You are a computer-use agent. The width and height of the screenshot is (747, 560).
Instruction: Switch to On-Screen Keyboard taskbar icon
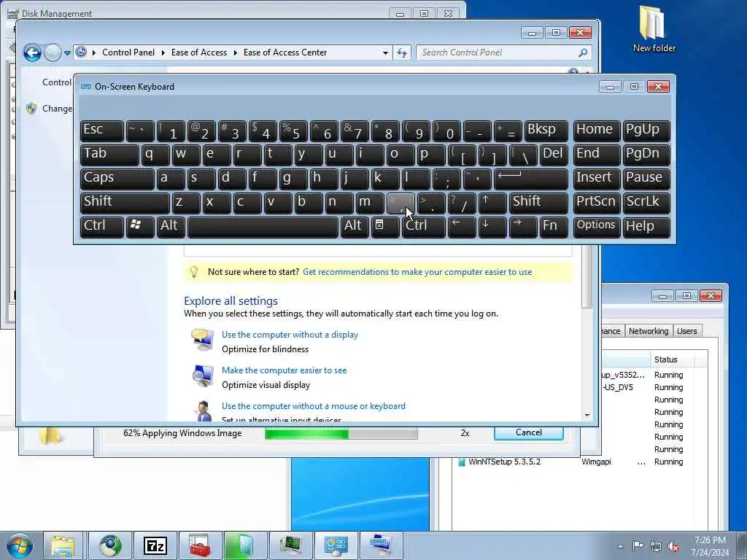[x=381, y=545]
